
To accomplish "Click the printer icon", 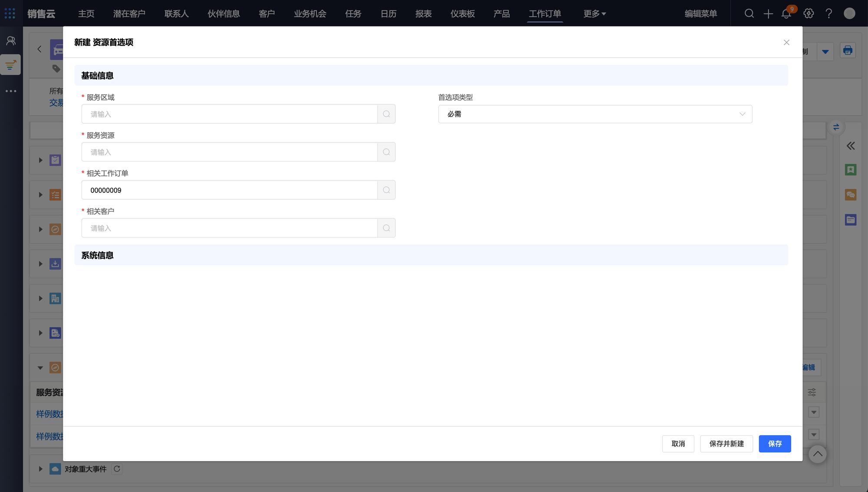I will click(x=848, y=50).
